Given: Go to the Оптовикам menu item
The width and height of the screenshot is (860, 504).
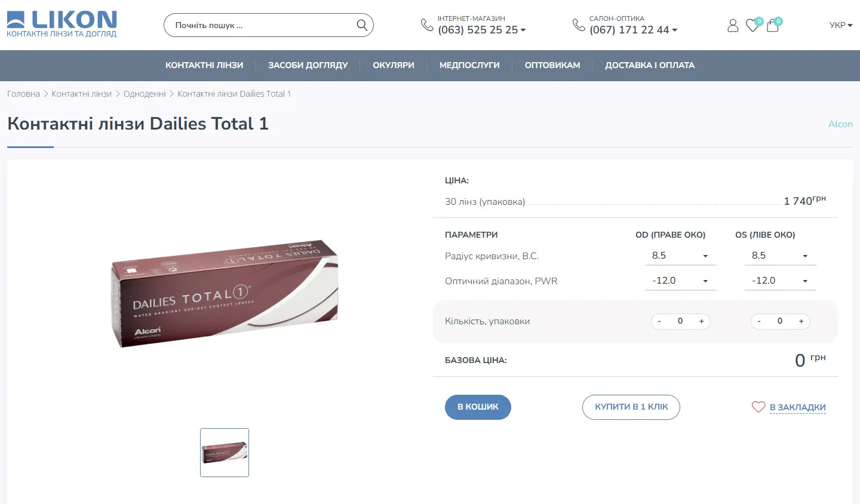Looking at the screenshot, I should coord(552,65).
